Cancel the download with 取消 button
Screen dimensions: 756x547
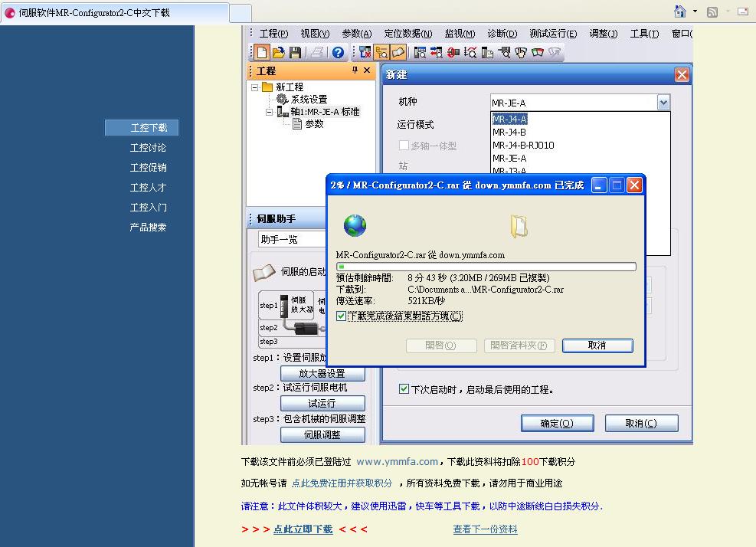coord(597,346)
